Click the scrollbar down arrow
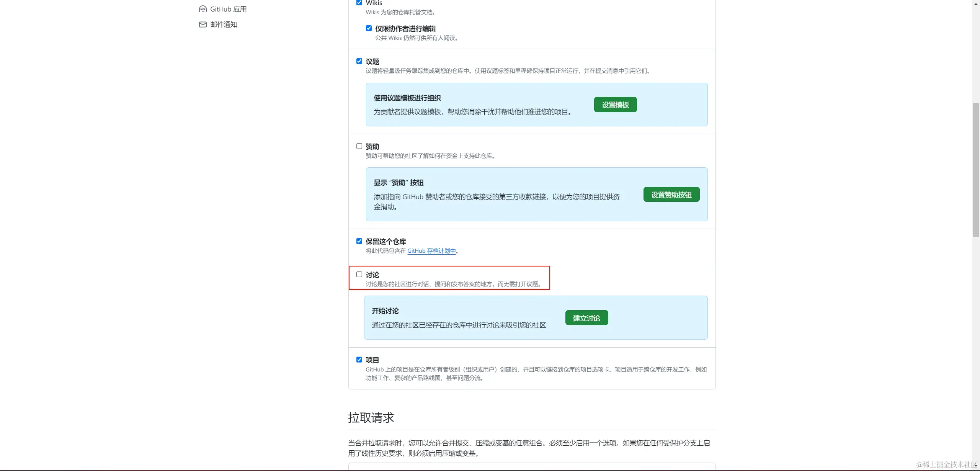 (x=976, y=466)
